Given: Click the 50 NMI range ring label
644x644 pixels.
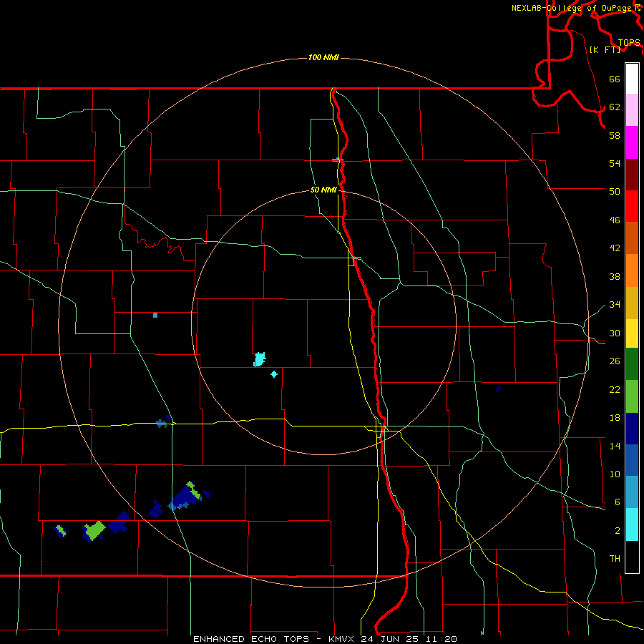Looking at the screenshot, I should 323,190.
